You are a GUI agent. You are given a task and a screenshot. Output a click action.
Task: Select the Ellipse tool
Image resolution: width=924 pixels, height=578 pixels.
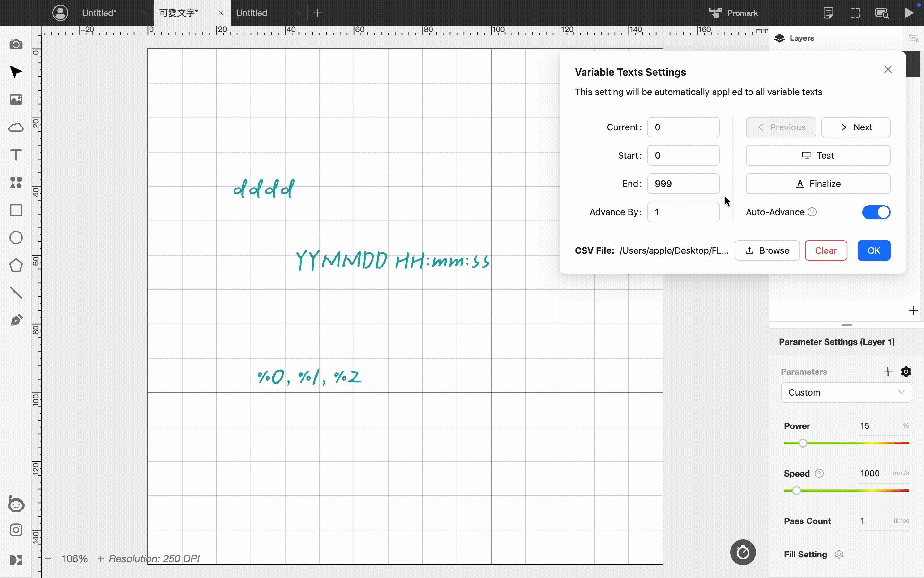[x=16, y=237]
